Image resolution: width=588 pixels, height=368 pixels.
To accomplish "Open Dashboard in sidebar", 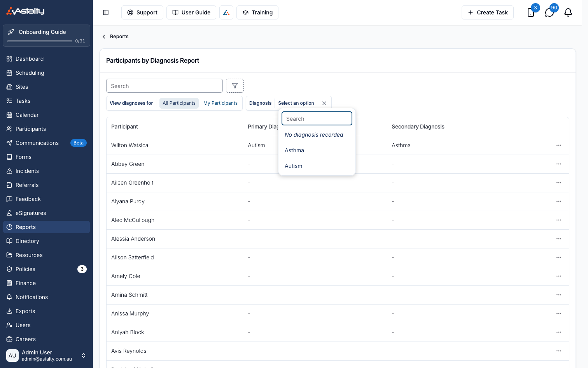I will click(x=46, y=59).
